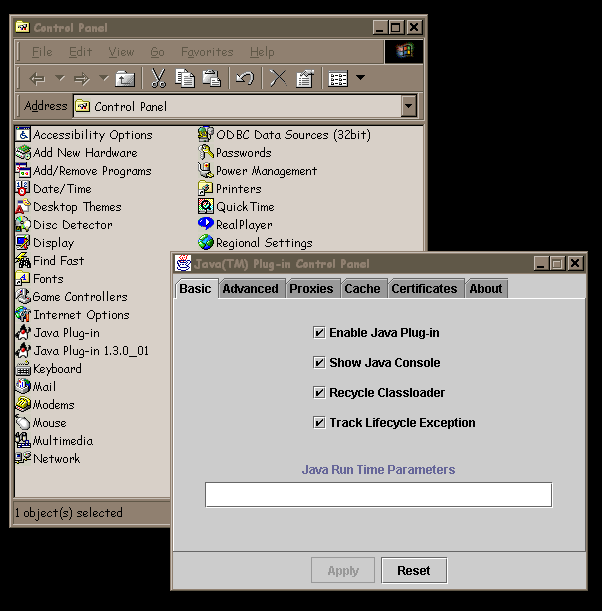Toggle Track Lifecycle Exception checkbox
602x611 pixels.
tap(319, 422)
